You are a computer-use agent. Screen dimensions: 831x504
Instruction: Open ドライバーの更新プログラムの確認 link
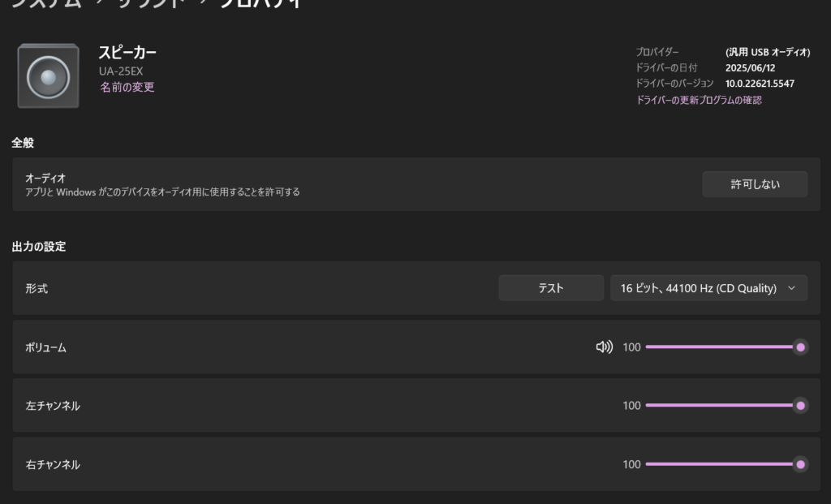tap(699, 100)
